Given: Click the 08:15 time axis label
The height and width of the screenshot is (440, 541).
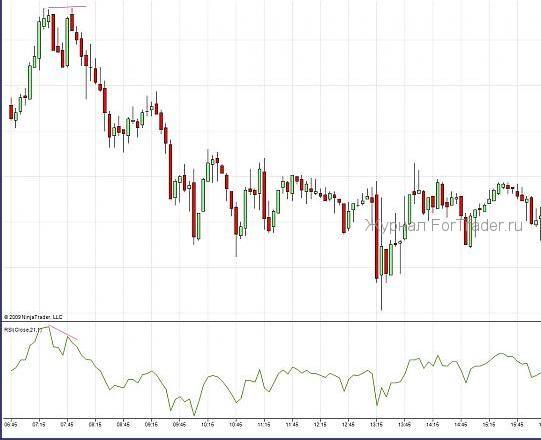Looking at the screenshot, I should 95,424.
